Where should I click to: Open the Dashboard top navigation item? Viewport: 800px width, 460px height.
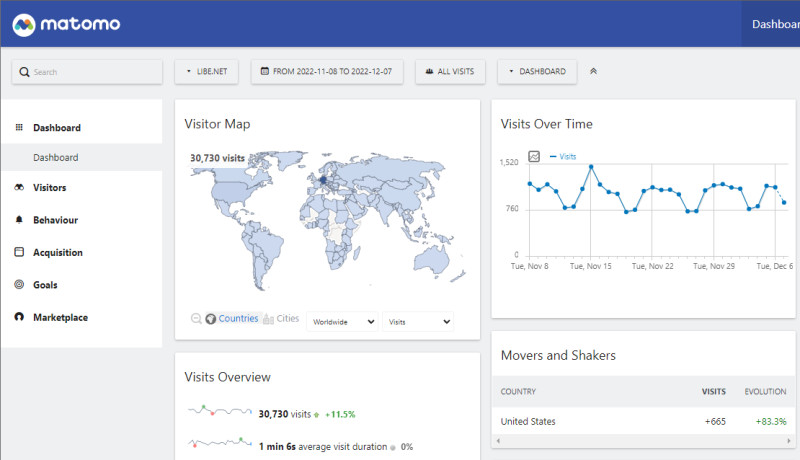click(774, 23)
